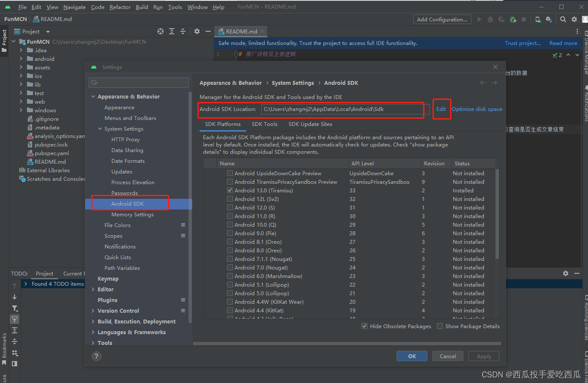Open the Navigate menu

point(75,7)
